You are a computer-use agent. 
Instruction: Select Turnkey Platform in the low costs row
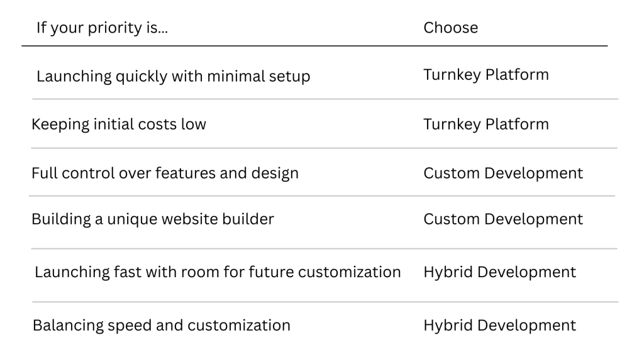click(x=486, y=124)
